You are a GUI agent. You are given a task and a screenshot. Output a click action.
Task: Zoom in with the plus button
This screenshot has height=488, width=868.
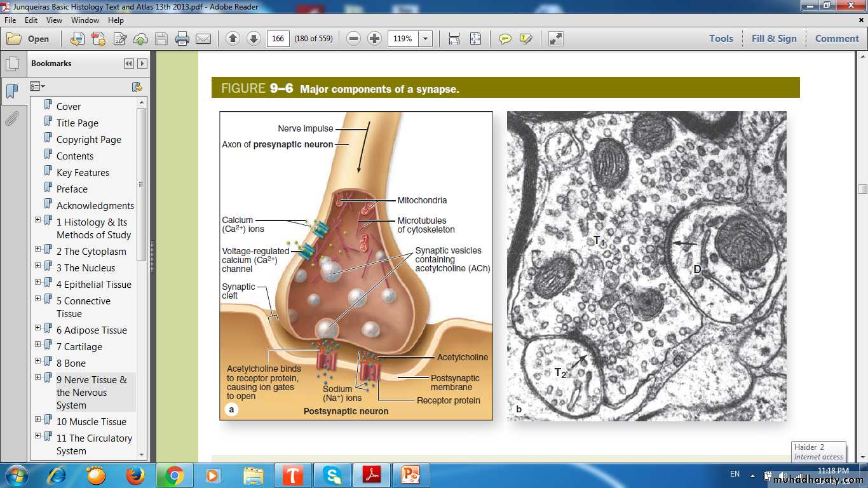(375, 39)
